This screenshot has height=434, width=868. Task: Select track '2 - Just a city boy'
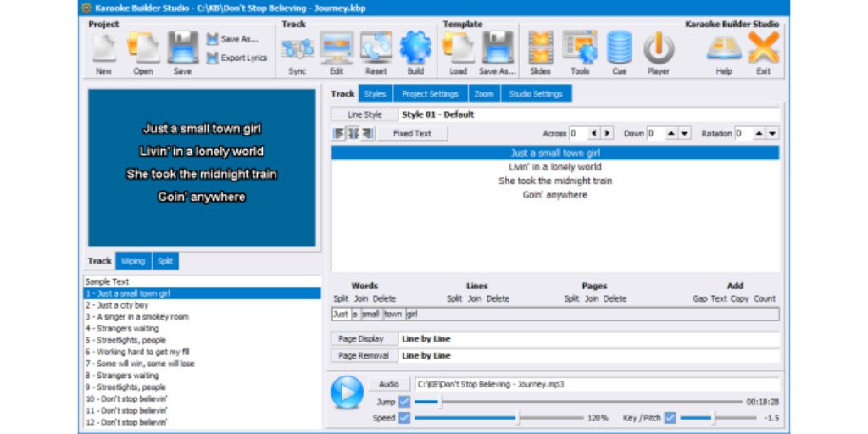click(202, 305)
